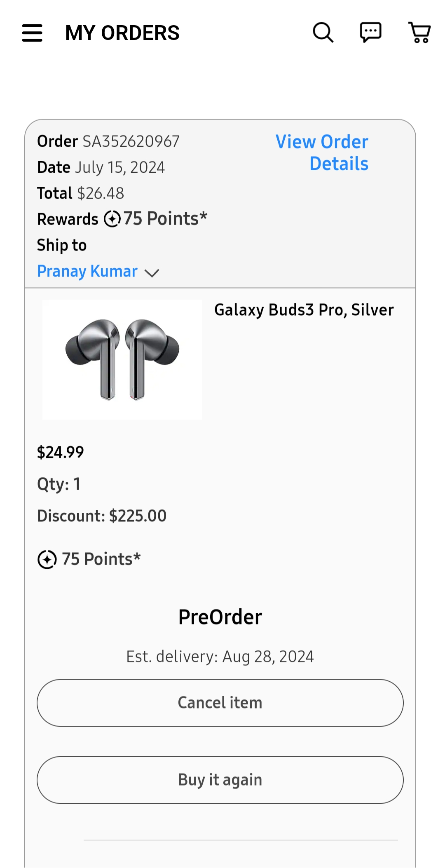Tap the estimated delivery Aug 28 text

(220, 657)
